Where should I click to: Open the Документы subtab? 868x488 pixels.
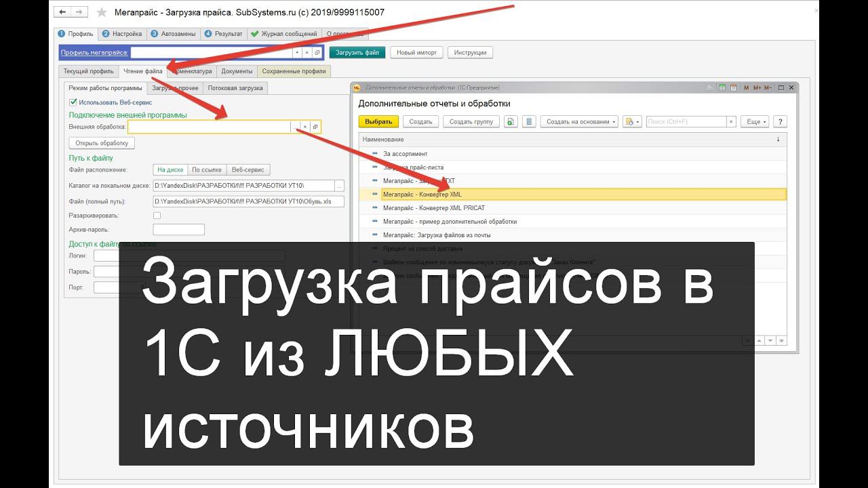point(237,71)
